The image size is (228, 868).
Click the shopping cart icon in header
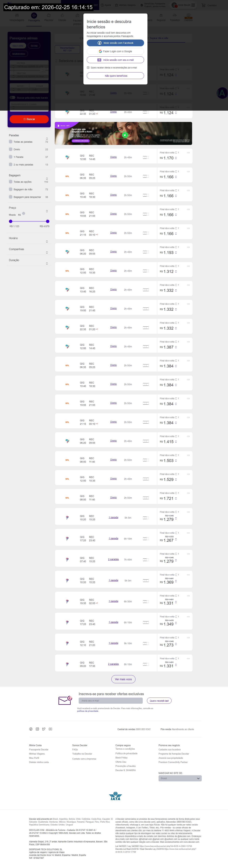(x=203, y=5)
